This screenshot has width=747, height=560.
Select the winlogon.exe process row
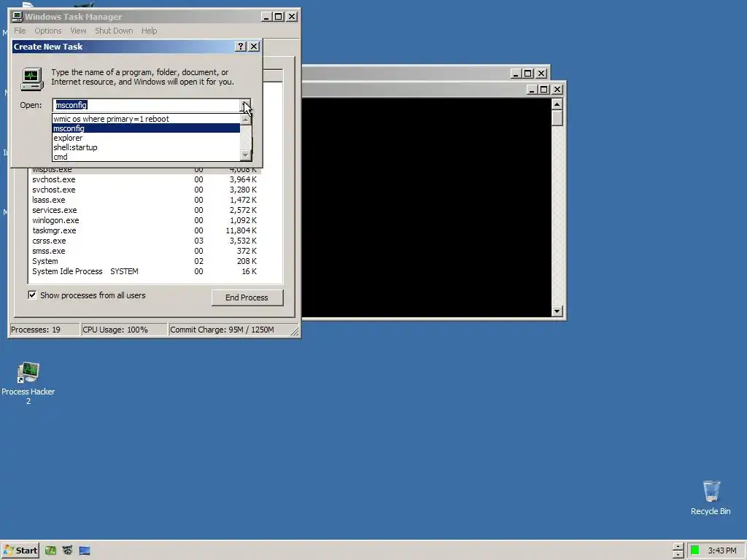pyautogui.click(x=144, y=220)
